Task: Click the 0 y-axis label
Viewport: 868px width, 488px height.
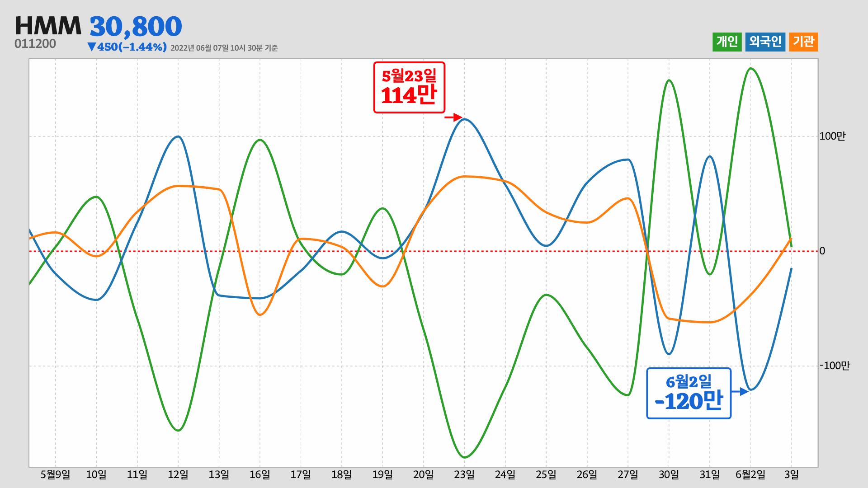Action: tap(822, 251)
